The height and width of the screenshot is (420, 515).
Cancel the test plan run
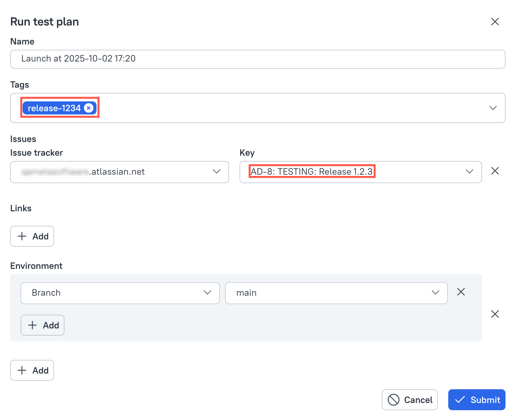(410, 400)
